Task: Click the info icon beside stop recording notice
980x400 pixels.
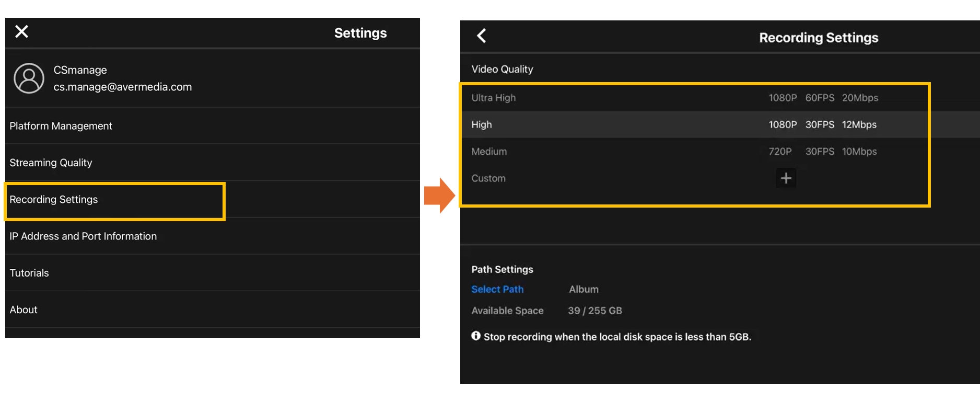Action: [x=476, y=336]
